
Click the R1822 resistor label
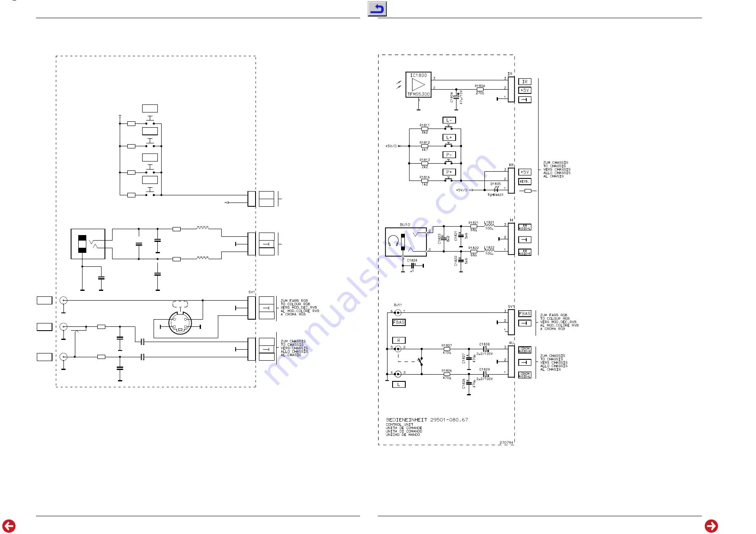tap(473, 248)
